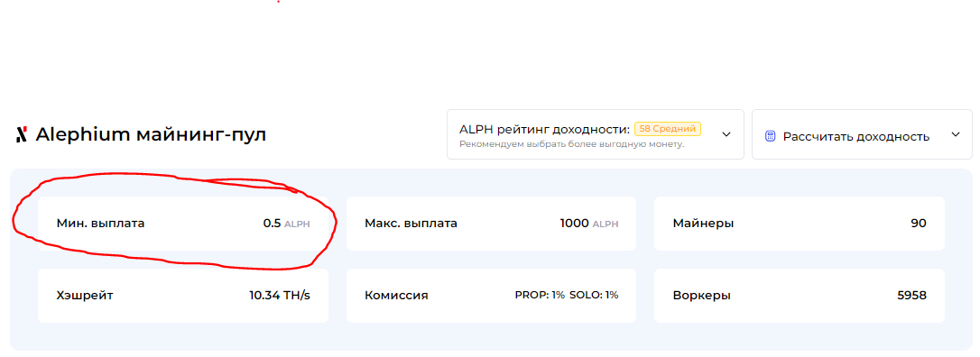Expand the Рассчитать доходность chevron

[955, 134]
